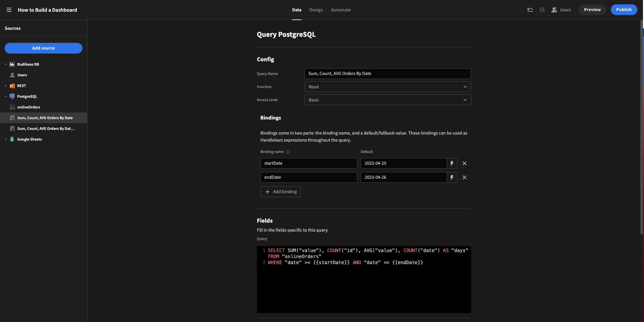644x322 pixels.
Task: Click the Add source button
Action: pos(44,48)
